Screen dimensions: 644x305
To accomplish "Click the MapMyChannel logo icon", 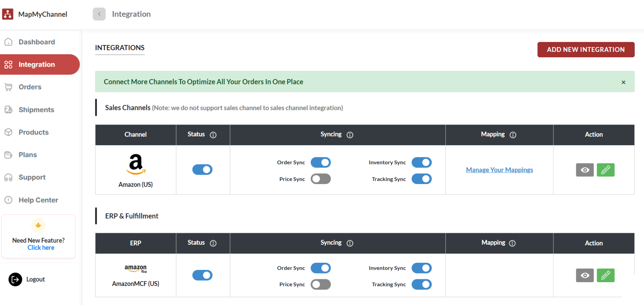I will [8, 14].
